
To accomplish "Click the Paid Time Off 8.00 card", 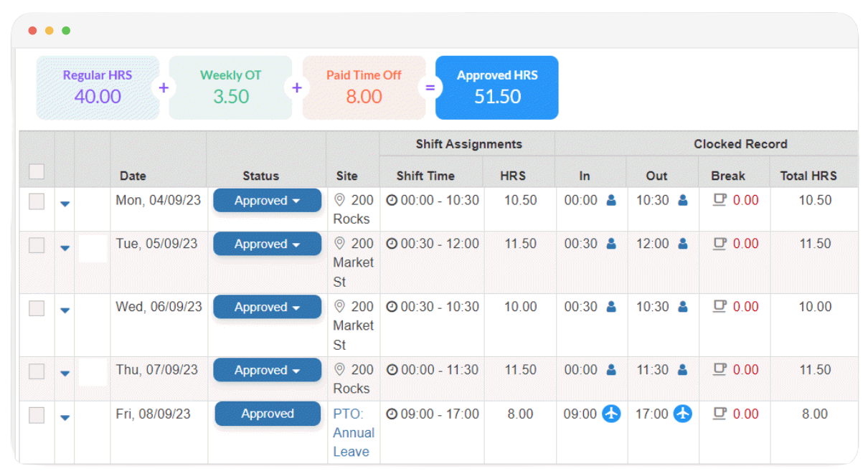I will (x=364, y=87).
